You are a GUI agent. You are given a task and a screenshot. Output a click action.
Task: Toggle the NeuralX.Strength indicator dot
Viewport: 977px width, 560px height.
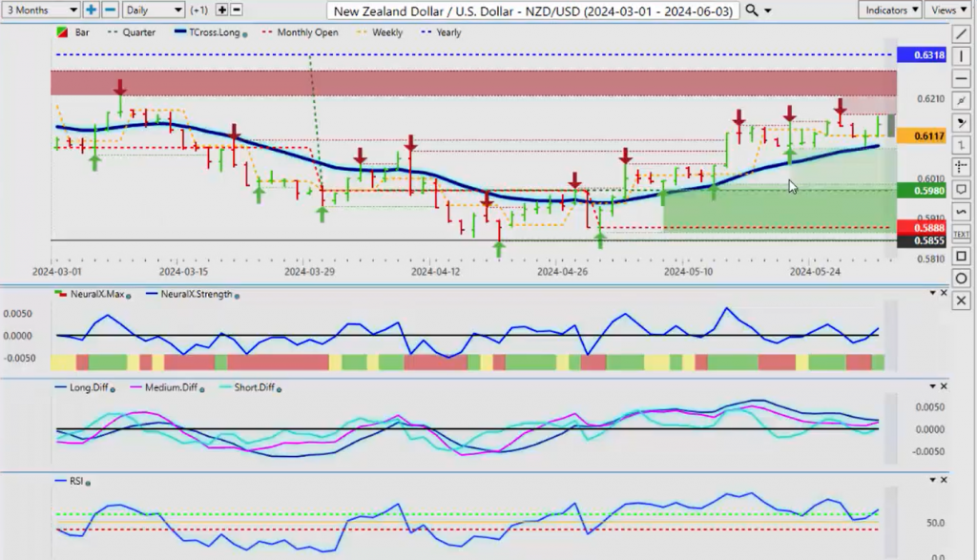tap(237, 295)
